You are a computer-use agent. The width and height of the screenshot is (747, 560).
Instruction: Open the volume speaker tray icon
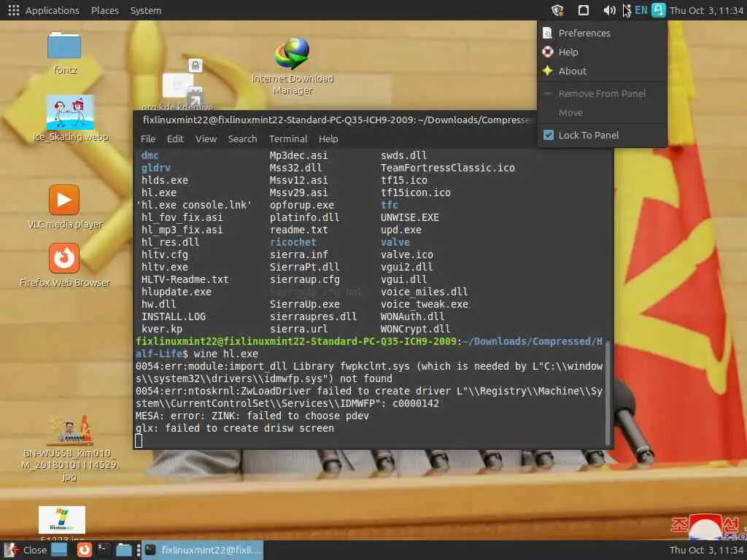pos(609,10)
